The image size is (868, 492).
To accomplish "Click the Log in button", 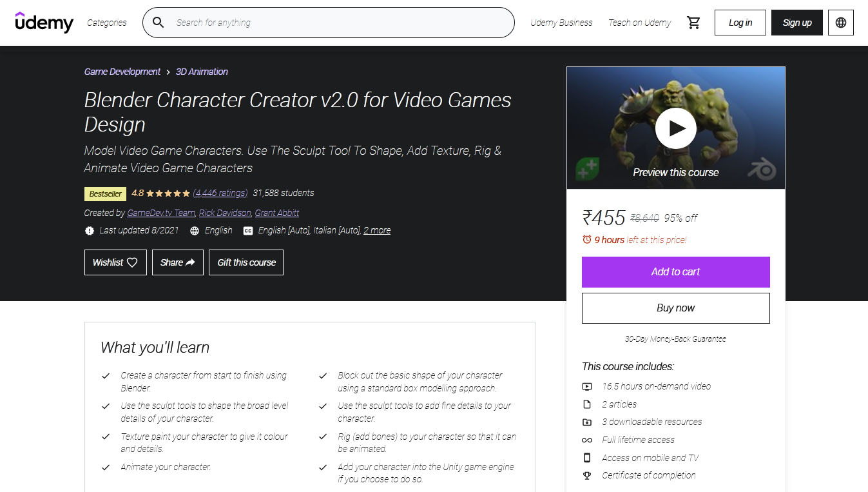I will [740, 23].
